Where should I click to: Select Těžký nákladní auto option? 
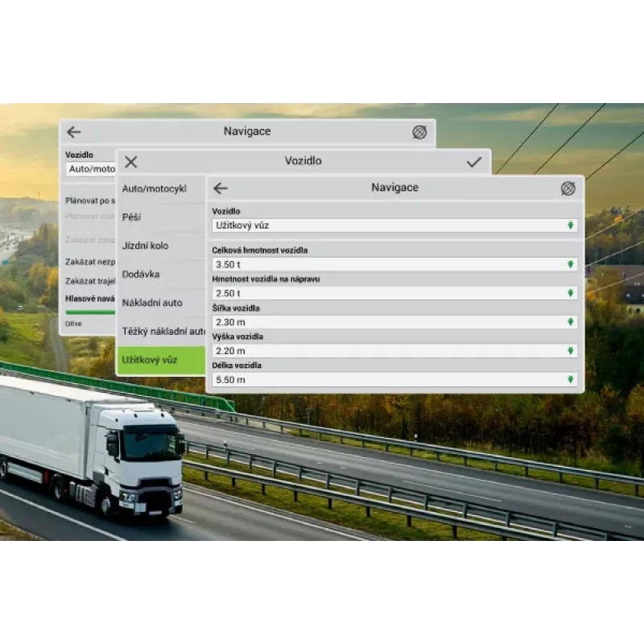[x=161, y=332]
